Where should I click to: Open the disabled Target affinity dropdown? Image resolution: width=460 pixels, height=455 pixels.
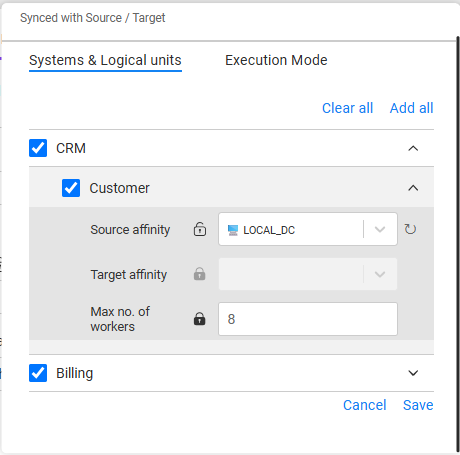(x=308, y=274)
